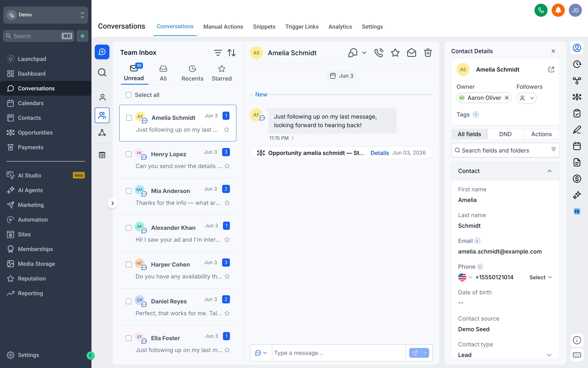Open the message channel selector dropdown
588x368 pixels.
(261, 353)
